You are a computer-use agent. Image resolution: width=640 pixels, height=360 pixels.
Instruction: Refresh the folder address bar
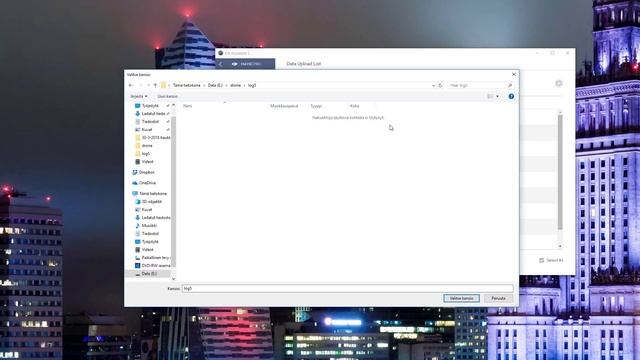[x=440, y=85]
